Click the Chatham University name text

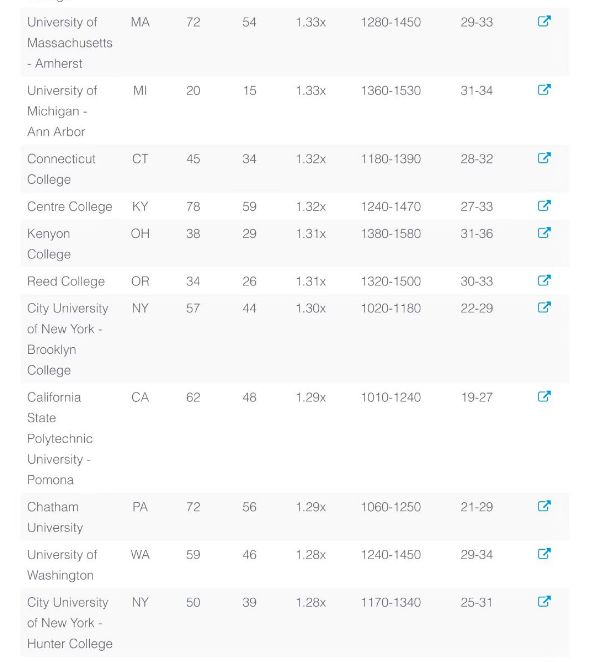pyautogui.click(x=55, y=517)
